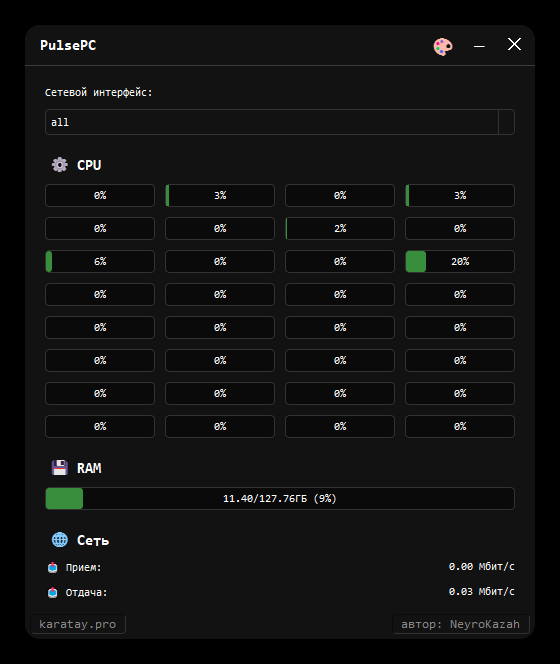
Task: Close the PulsePC window
Action: point(514,44)
